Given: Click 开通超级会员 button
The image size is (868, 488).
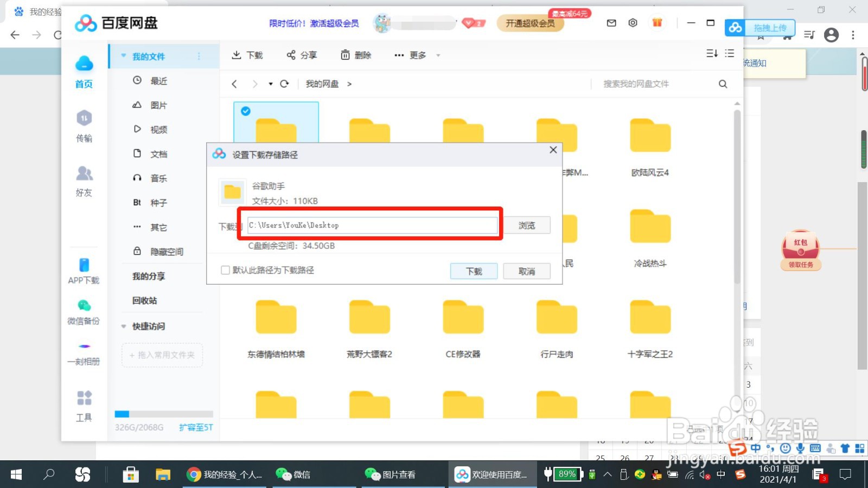Looking at the screenshot, I should click(x=530, y=23).
